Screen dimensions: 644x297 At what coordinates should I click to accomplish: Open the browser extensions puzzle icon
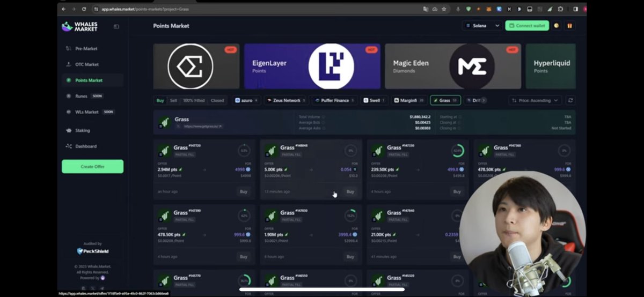point(560,9)
